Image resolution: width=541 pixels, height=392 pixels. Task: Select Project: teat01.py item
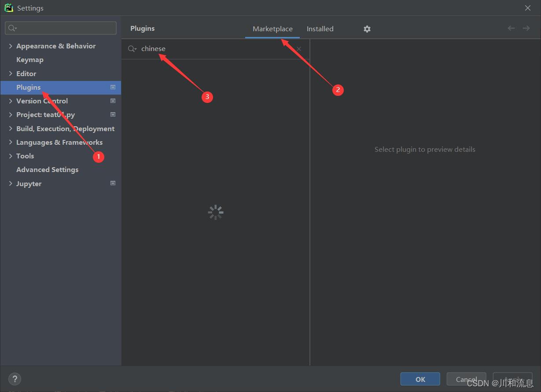[46, 114]
